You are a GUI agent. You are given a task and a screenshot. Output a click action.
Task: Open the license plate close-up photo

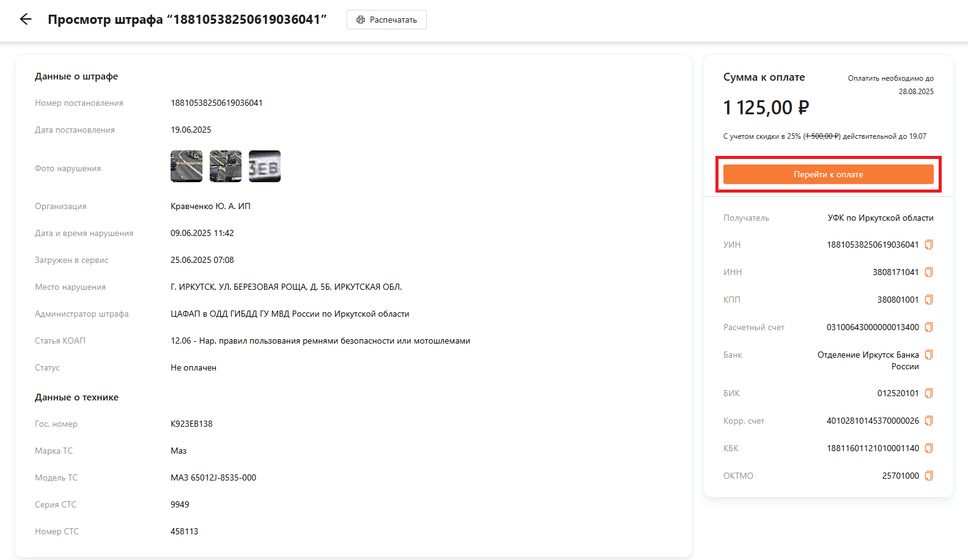tap(265, 166)
